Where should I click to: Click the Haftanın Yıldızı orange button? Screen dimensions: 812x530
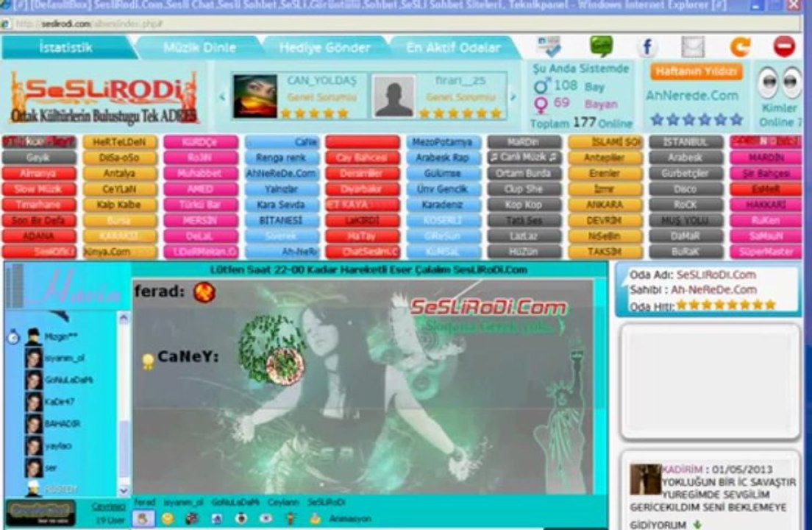tap(696, 71)
